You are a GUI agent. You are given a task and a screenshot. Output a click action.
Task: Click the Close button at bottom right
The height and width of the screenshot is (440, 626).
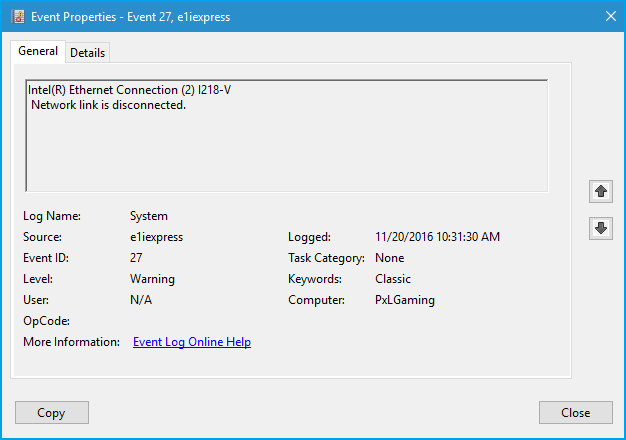coord(575,413)
